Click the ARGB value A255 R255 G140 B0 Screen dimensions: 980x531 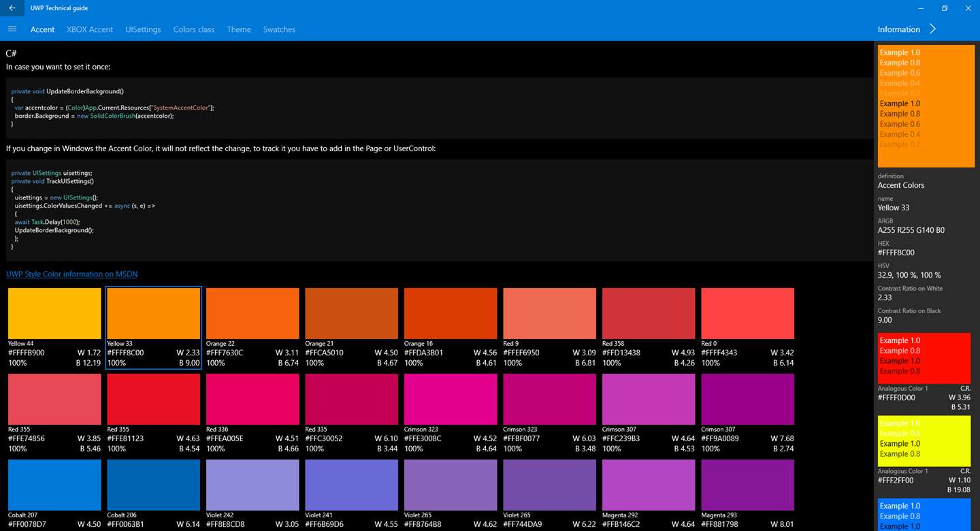pos(911,230)
